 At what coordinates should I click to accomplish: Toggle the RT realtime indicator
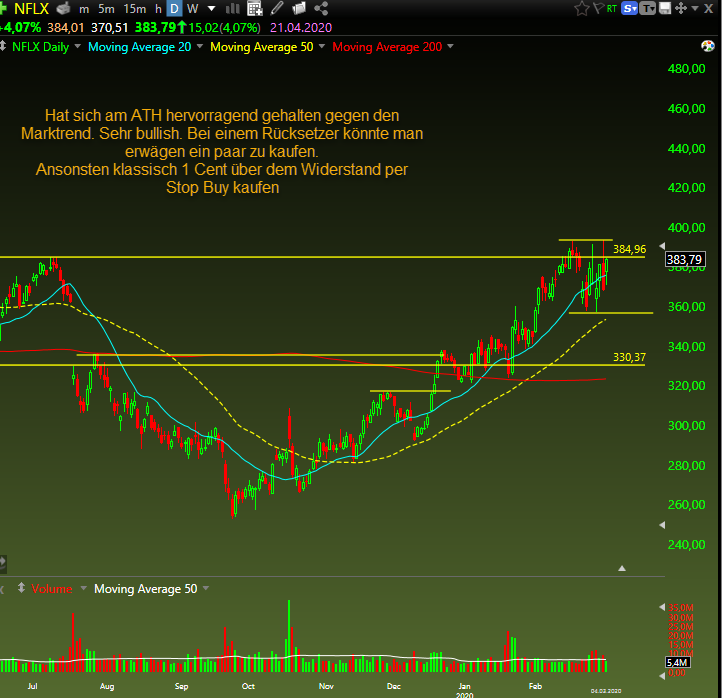pyautogui.click(x=611, y=8)
